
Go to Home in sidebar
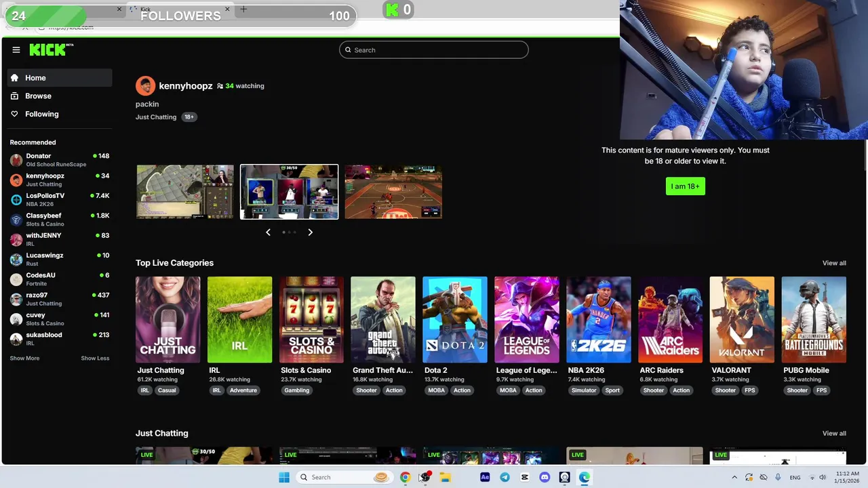click(60, 78)
